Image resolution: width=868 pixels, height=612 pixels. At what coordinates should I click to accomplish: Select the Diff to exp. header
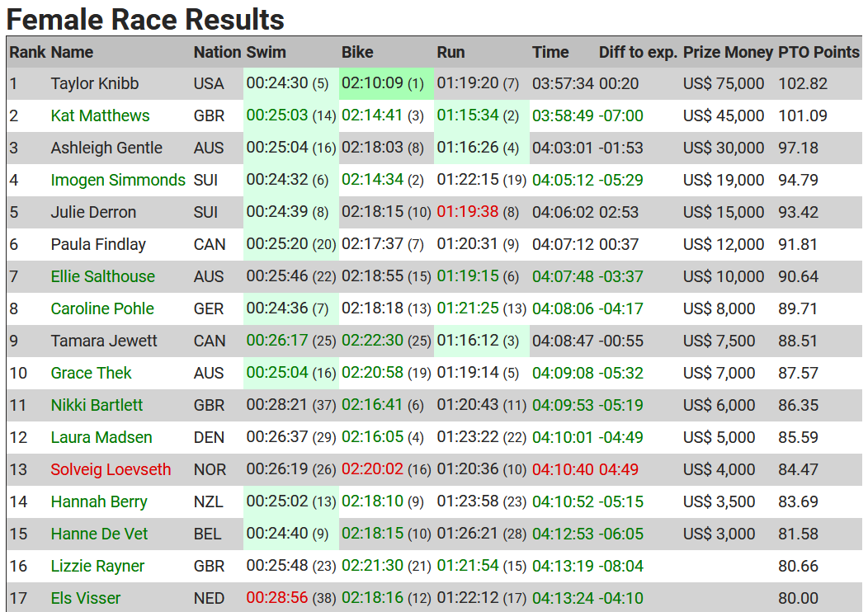click(639, 52)
